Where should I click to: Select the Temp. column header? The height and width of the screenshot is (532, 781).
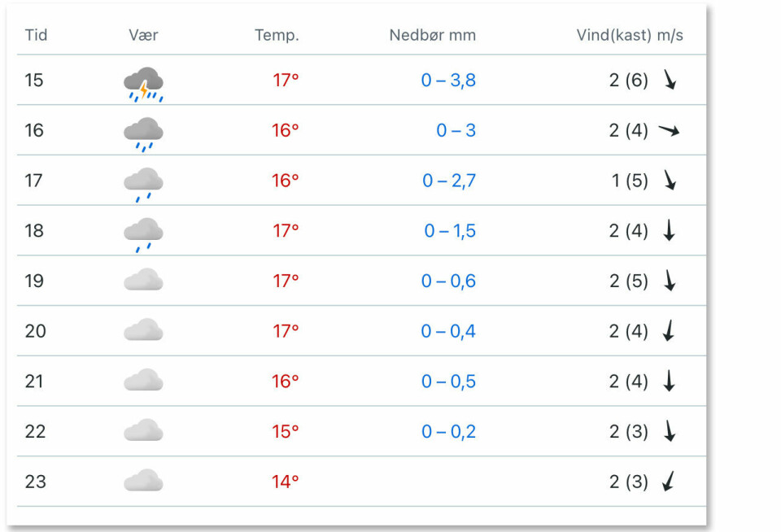[x=277, y=35]
